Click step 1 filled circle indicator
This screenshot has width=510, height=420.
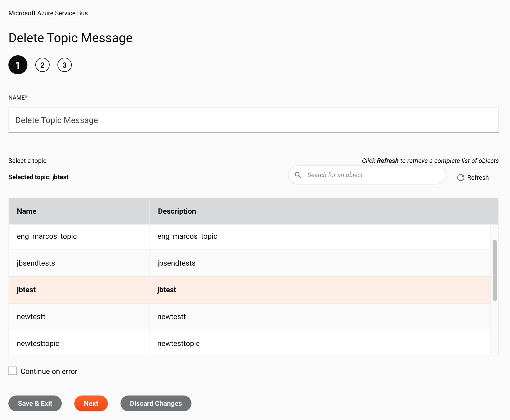(x=18, y=65)
